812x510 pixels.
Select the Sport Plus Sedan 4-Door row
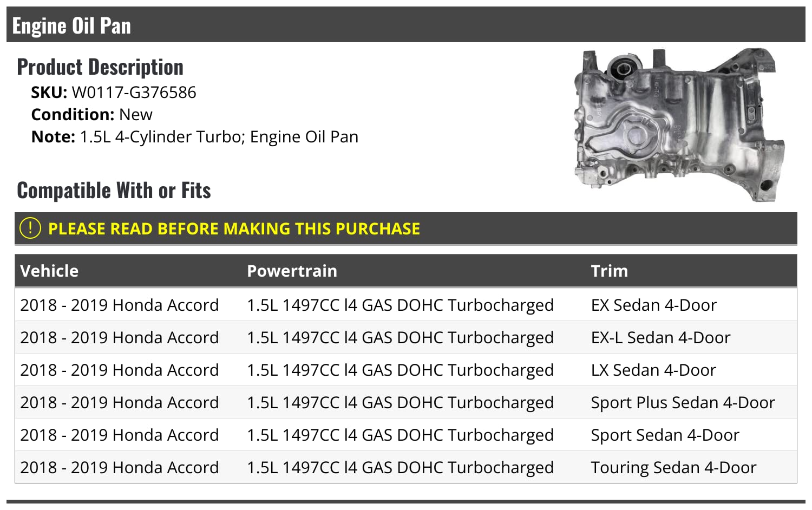(683, 402)
